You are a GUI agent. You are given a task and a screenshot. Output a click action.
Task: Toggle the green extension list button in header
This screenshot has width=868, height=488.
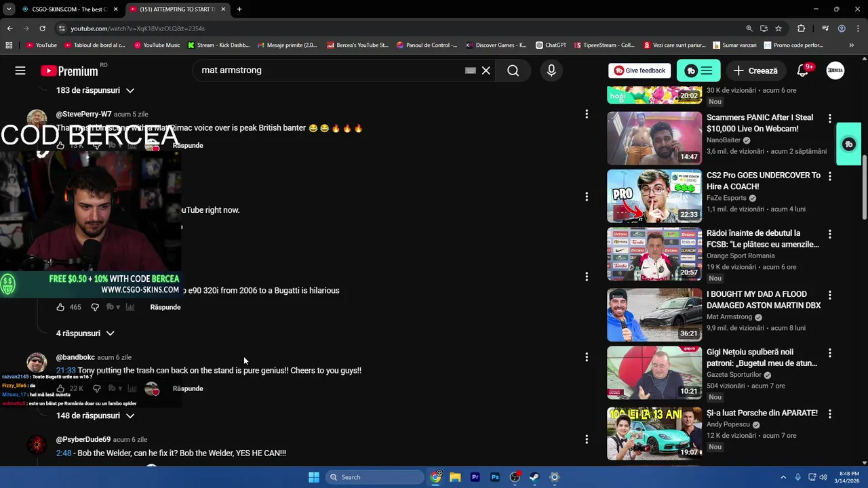tap(698, 70)
